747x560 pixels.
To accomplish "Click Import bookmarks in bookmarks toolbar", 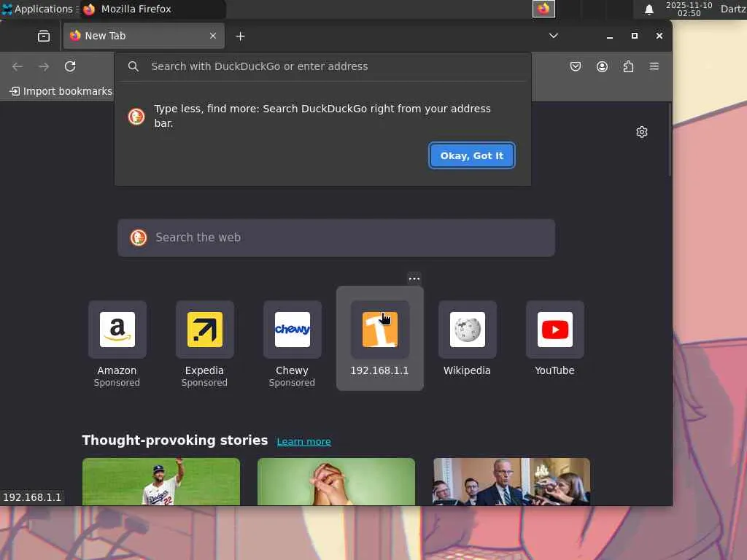I will [x=61, y=91].
